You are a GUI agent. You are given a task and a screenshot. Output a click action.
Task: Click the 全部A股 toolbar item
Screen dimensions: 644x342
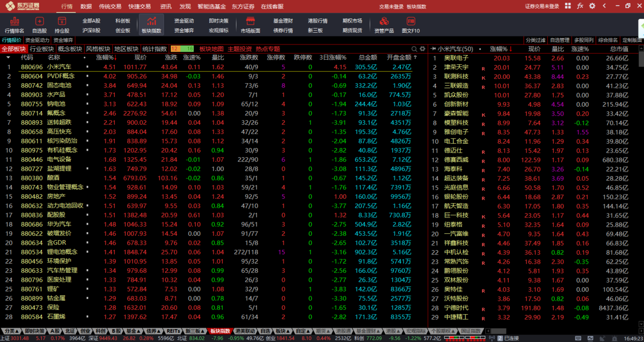pyautogui.click(x=91, y=21)
